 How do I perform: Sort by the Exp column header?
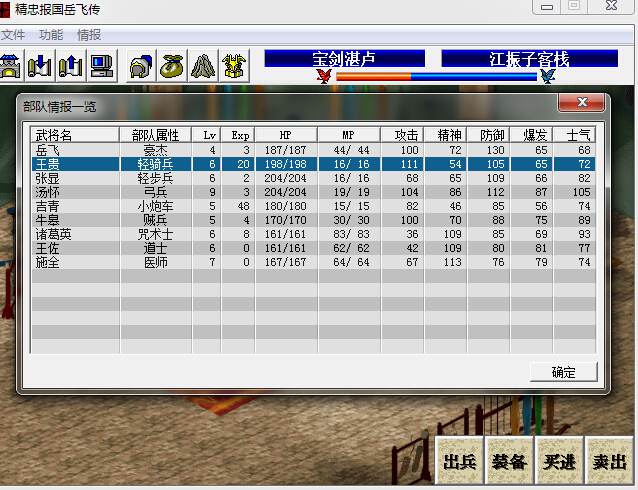(x=238, y=135)
